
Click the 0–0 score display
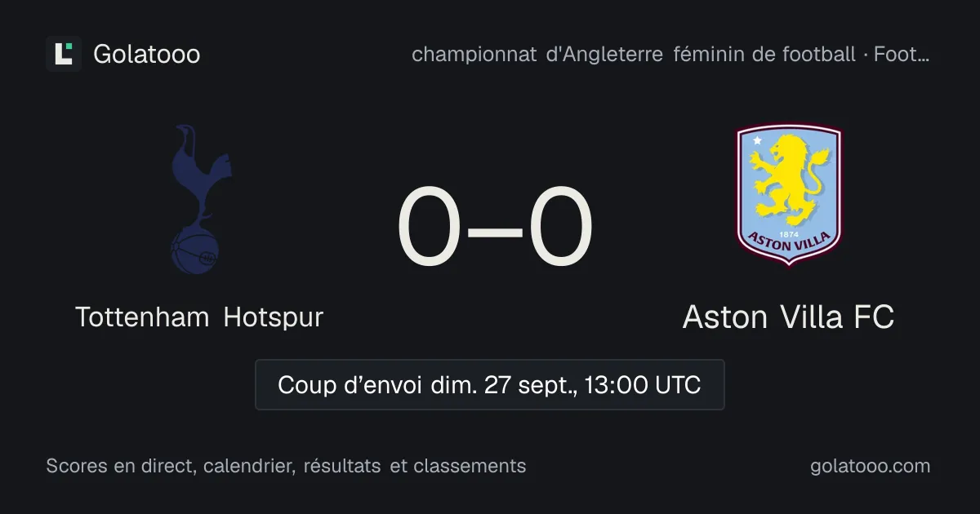(495, 228)
